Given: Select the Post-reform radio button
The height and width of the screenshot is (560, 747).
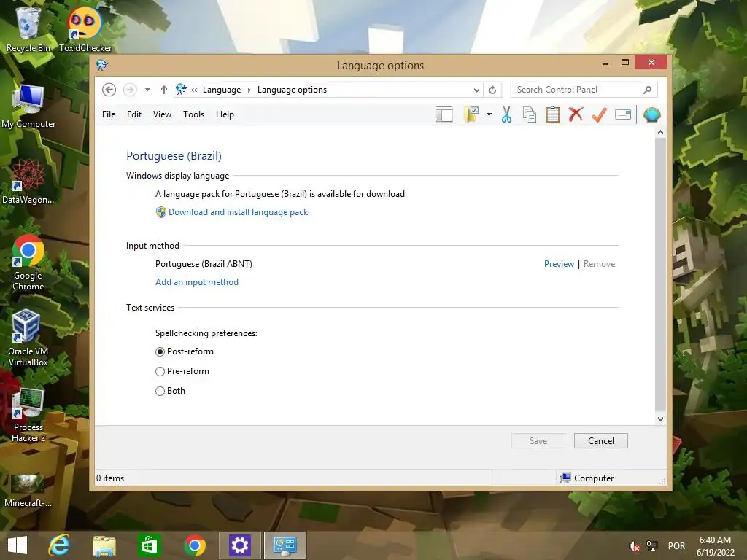Looking at the screenshot, I should (160, 351).
